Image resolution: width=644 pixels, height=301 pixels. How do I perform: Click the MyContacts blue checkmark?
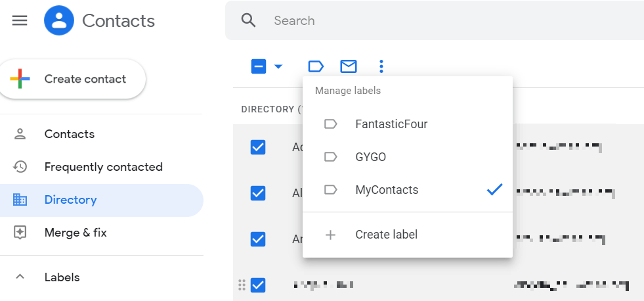click(494, 189)
